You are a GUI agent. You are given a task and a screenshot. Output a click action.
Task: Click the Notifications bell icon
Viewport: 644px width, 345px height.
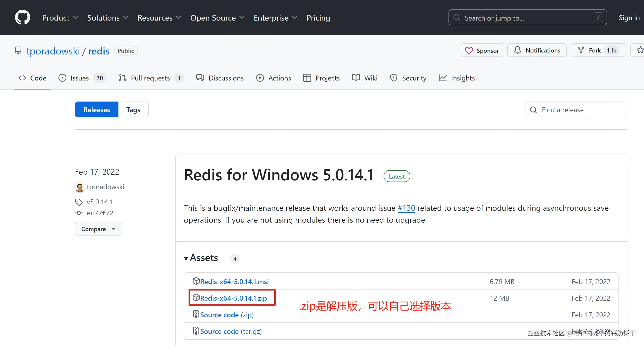coord(517,50)
